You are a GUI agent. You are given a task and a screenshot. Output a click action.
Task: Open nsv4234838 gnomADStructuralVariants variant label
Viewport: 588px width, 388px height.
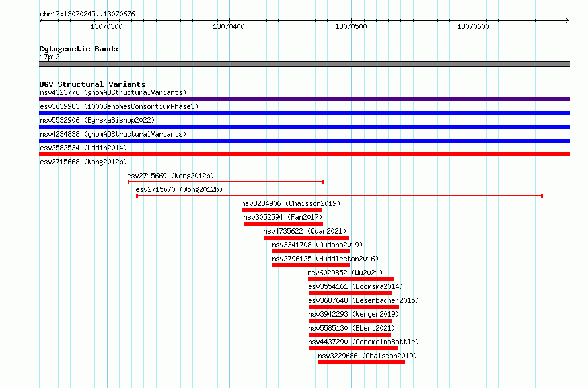point(113,134)
